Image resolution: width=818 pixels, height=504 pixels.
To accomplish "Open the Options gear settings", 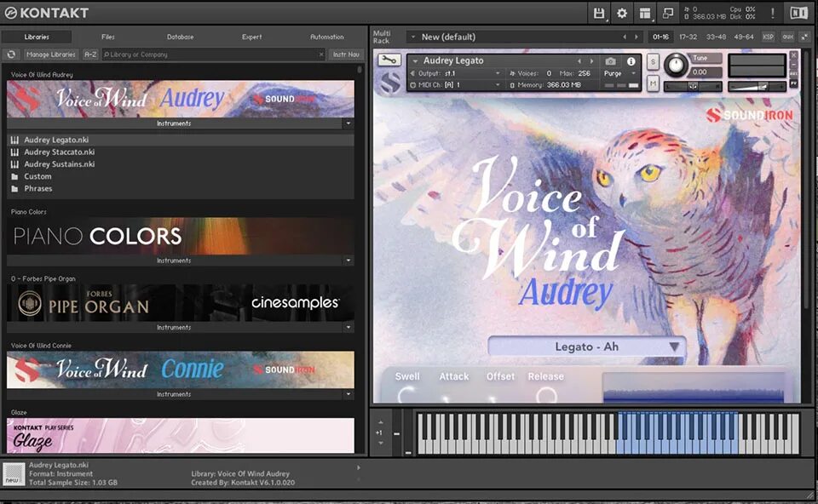I will [622, 13].
